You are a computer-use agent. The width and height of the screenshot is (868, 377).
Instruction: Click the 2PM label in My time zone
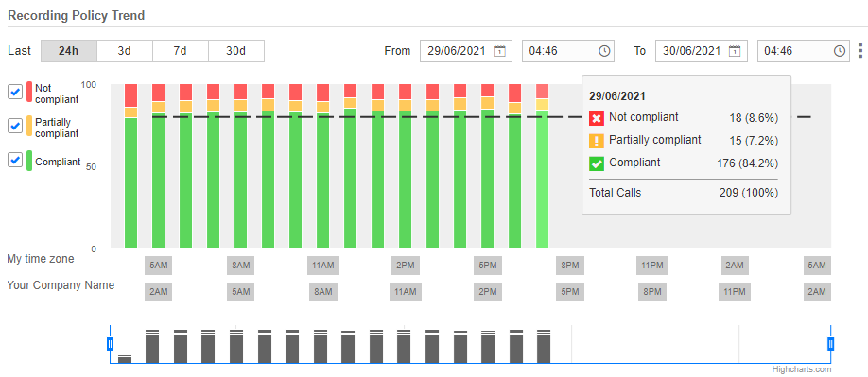tap(406, 266)
